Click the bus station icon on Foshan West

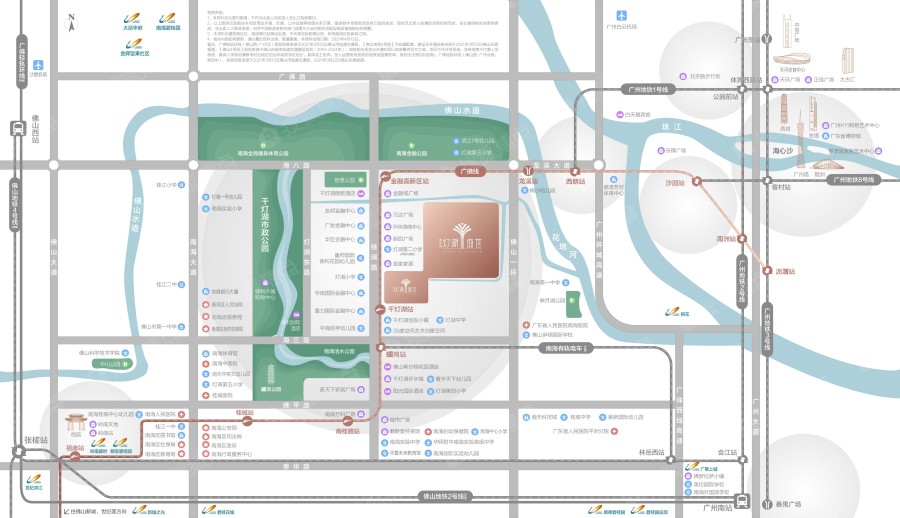click(18, 128)
